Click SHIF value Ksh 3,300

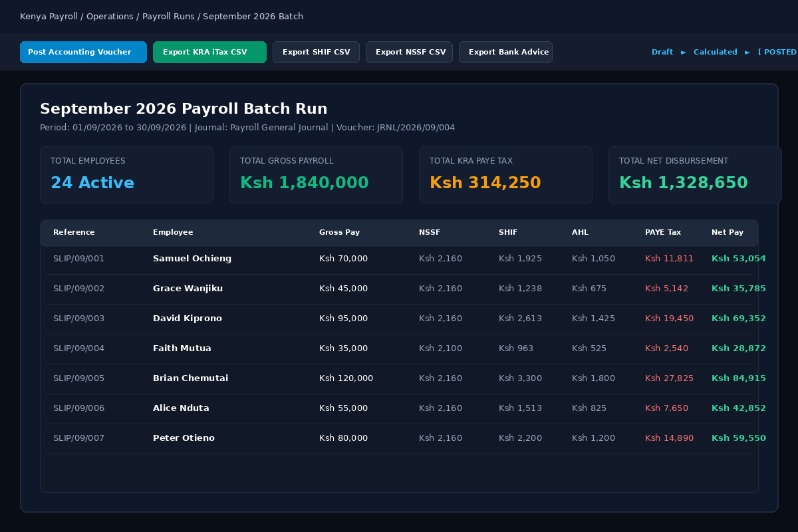point(520,378)
